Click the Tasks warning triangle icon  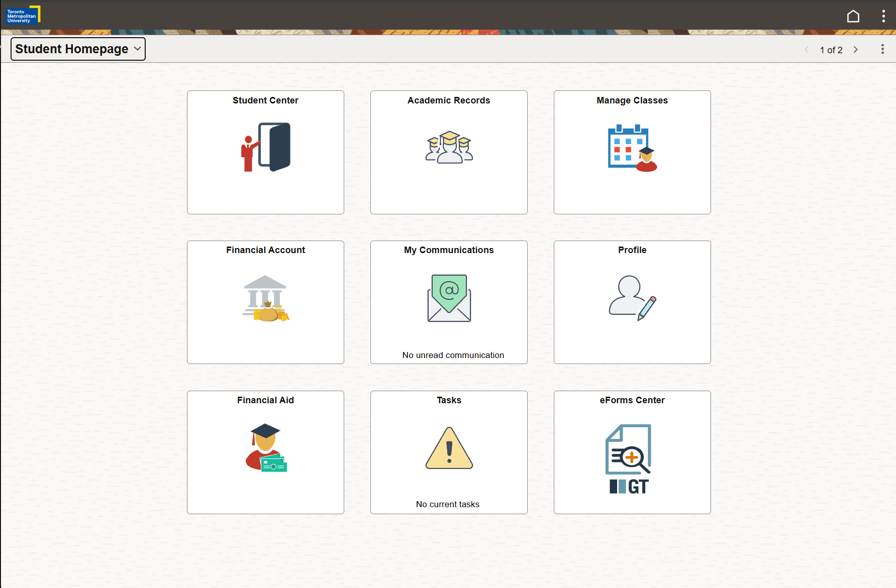pos(449,448)
